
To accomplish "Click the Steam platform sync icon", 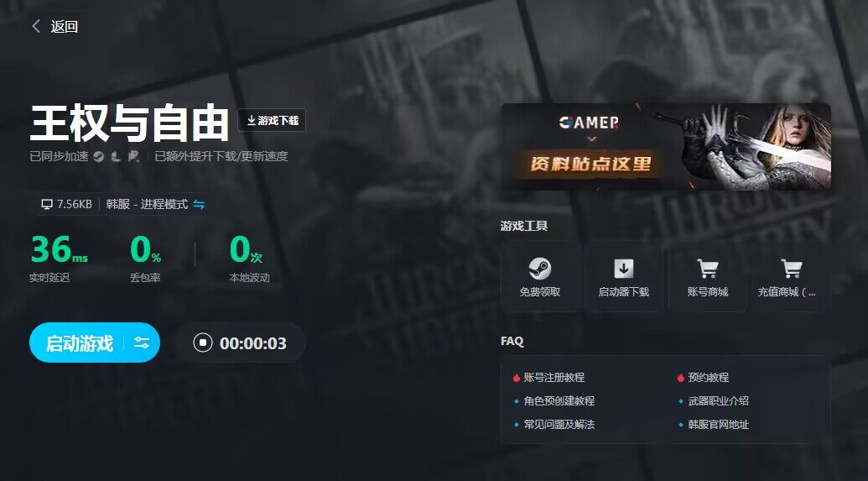I will tap(98, 157).
